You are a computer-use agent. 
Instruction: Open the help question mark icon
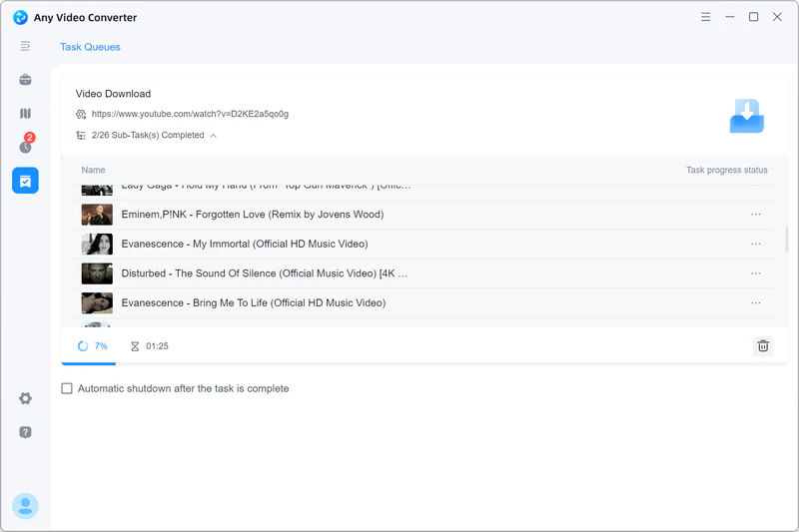[25, 432]
